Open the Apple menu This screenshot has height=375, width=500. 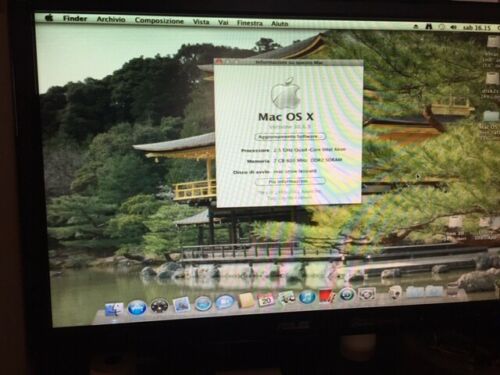49,18
